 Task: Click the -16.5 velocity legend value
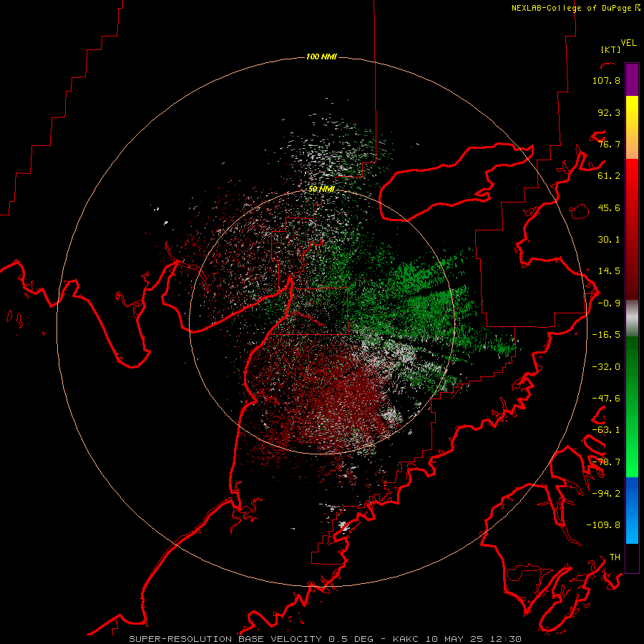[606, 335]
